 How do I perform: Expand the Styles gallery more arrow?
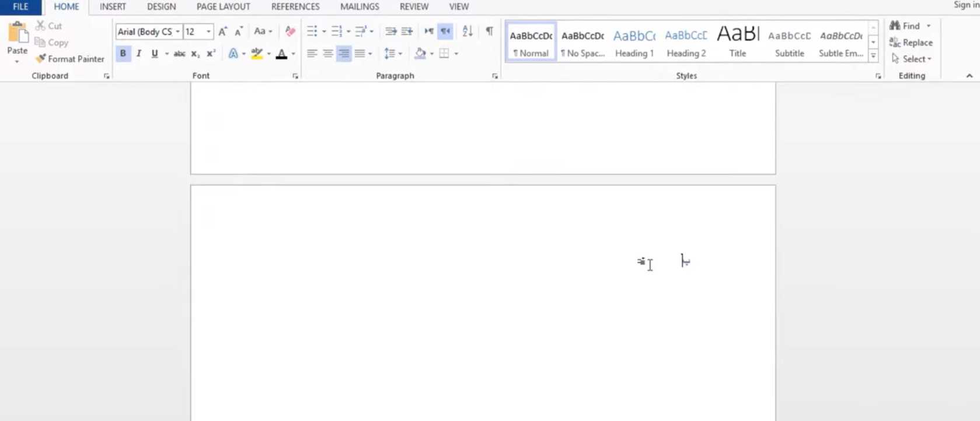tap(873, 56)
